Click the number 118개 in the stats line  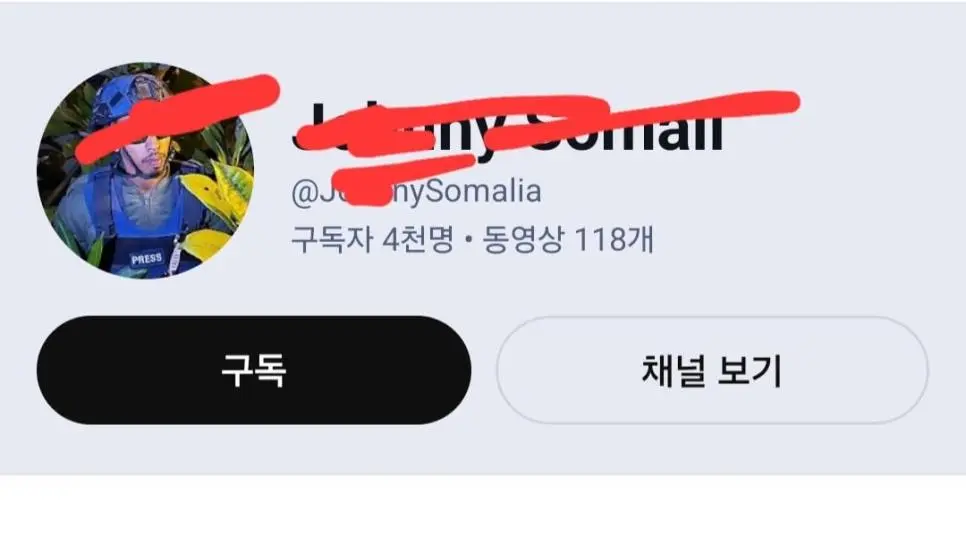614,239
